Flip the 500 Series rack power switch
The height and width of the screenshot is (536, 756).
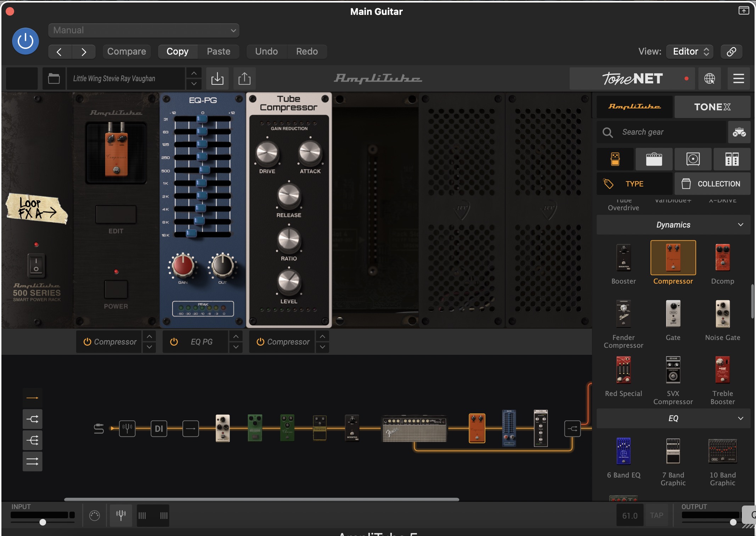[36, 265]
